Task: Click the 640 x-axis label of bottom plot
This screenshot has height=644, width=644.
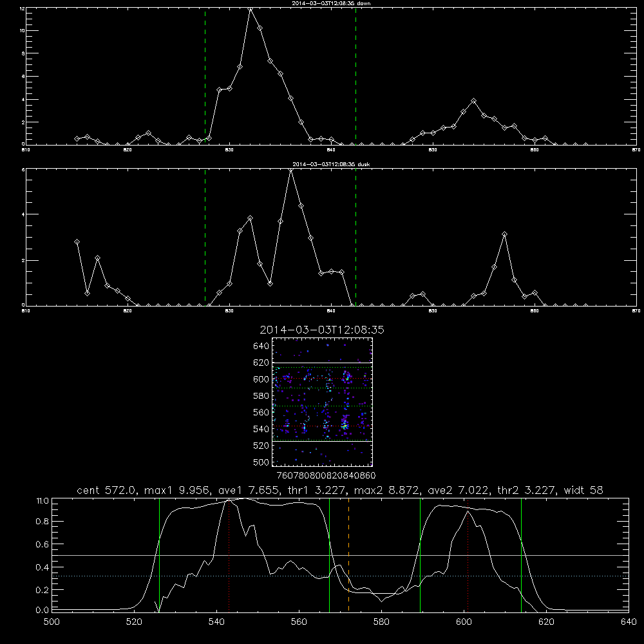Action: (629, 622)
